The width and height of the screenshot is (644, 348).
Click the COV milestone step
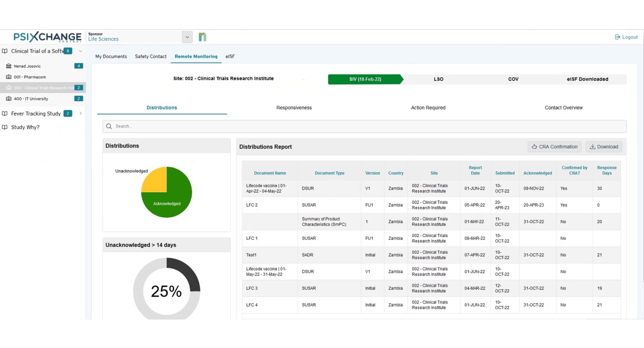513,79
